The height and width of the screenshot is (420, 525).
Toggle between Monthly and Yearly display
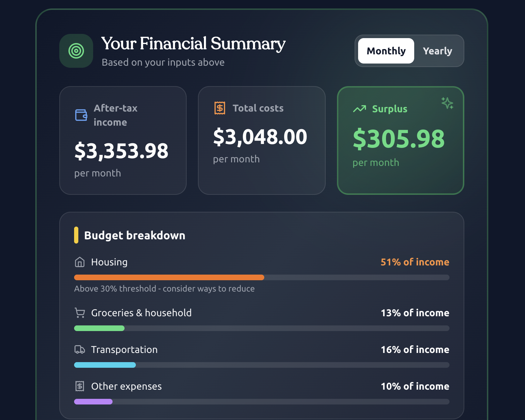point(409,51)
